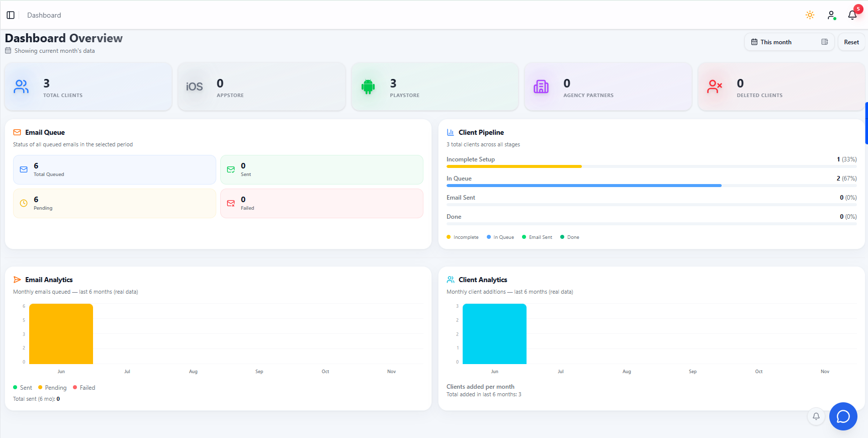Click the Dashboard breadcrumb text

pos(44,15)
